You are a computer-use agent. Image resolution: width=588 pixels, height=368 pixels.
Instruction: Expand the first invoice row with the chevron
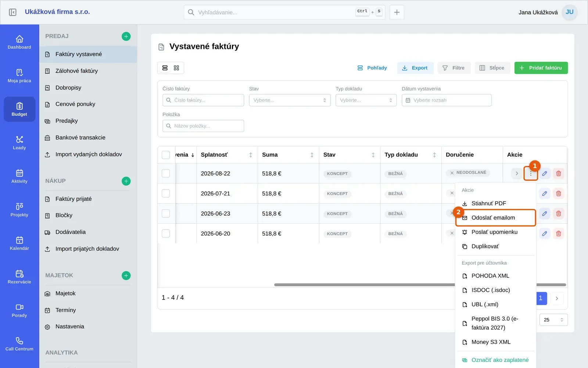[x=517, y=174]
